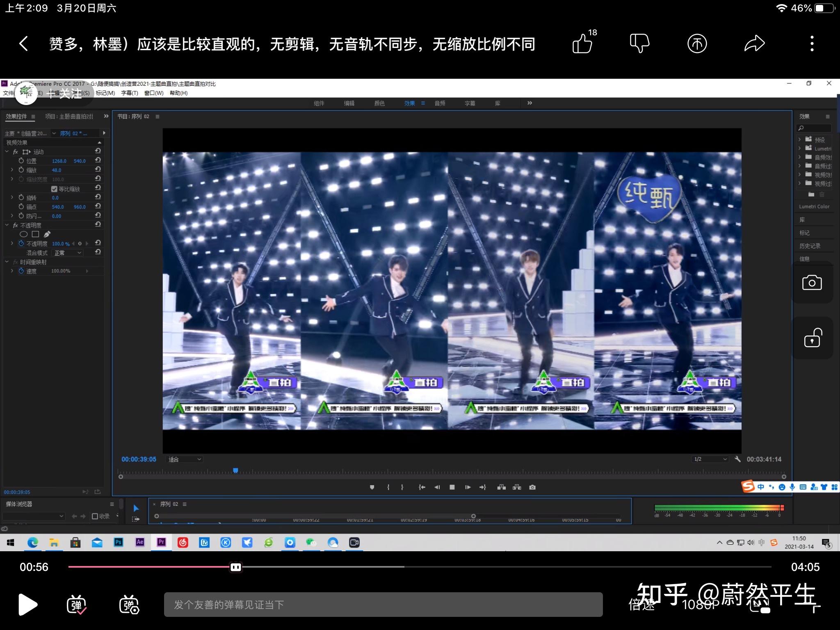Open the 适合 zoom level dropdown
The image size is (840, 630).
[185, 459]
